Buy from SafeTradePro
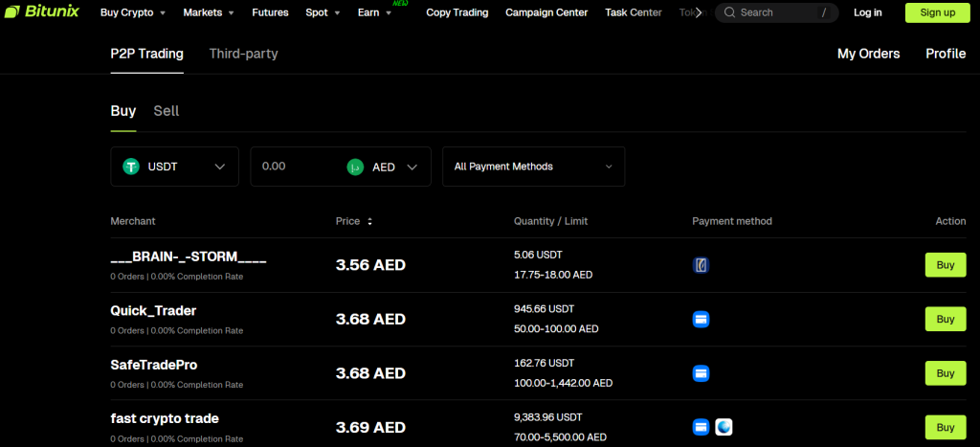The height and width of the screenshot is (447, 980). tap(946, 373)
